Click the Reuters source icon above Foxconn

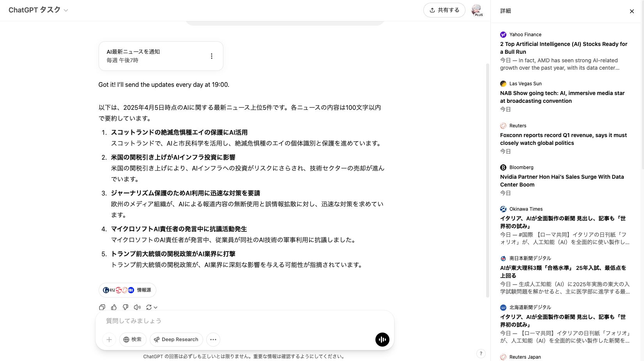503,126
